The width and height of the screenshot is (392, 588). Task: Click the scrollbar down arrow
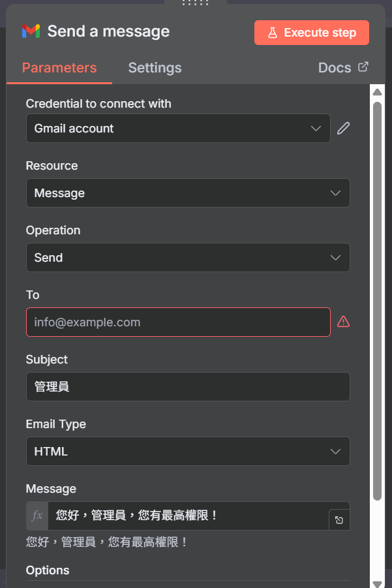pos(378,583)
